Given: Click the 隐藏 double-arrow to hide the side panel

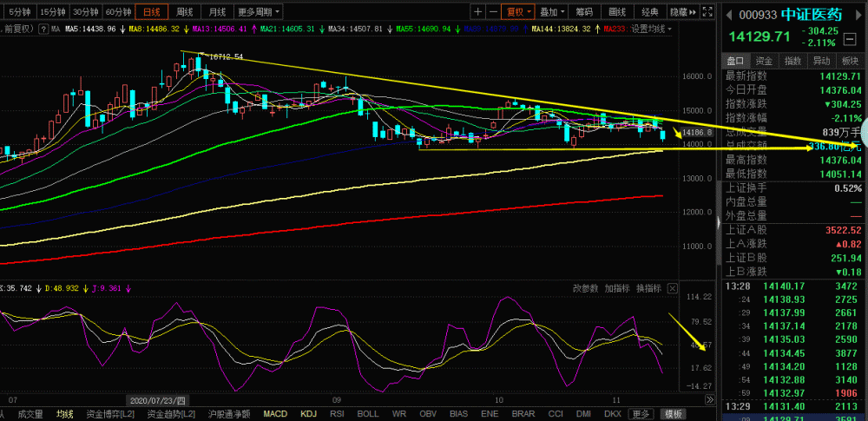Looking at the screenshot, I should coord(682,11).
